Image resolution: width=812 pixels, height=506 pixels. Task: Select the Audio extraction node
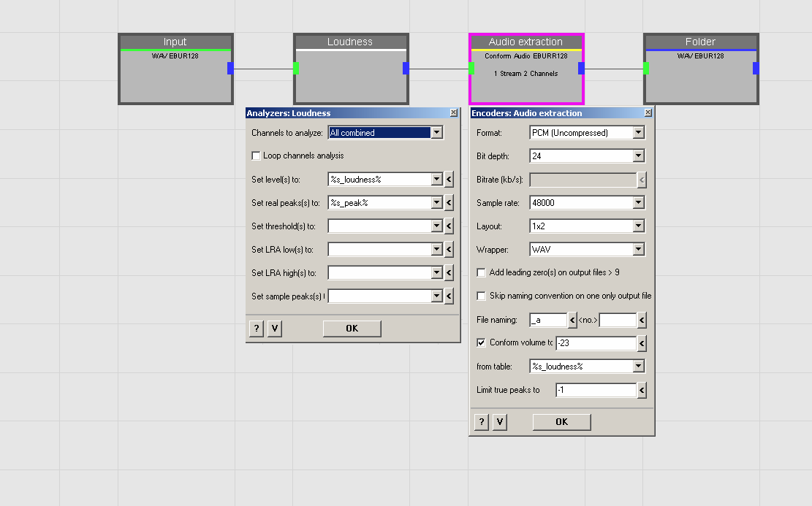[527, 69]
